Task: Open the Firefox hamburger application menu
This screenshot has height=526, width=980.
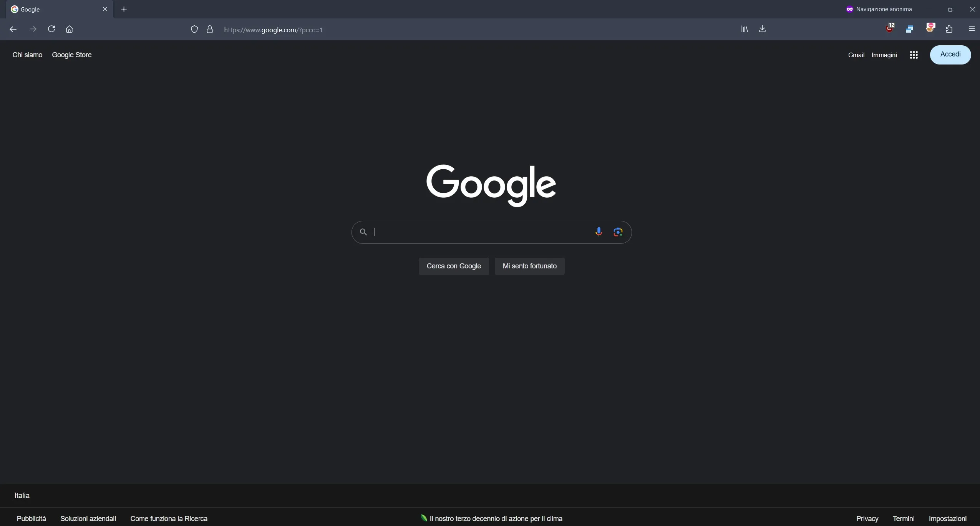Action: (972, 29)
